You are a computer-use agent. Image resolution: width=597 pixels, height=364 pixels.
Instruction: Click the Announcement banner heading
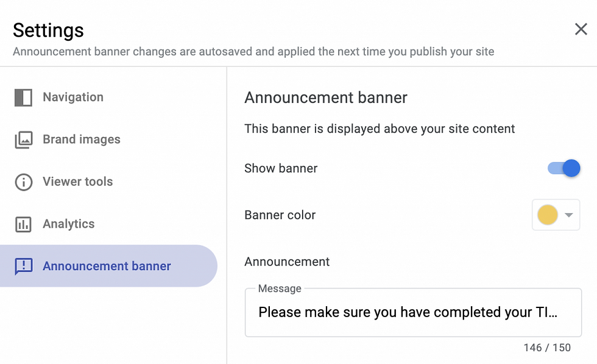326,98
